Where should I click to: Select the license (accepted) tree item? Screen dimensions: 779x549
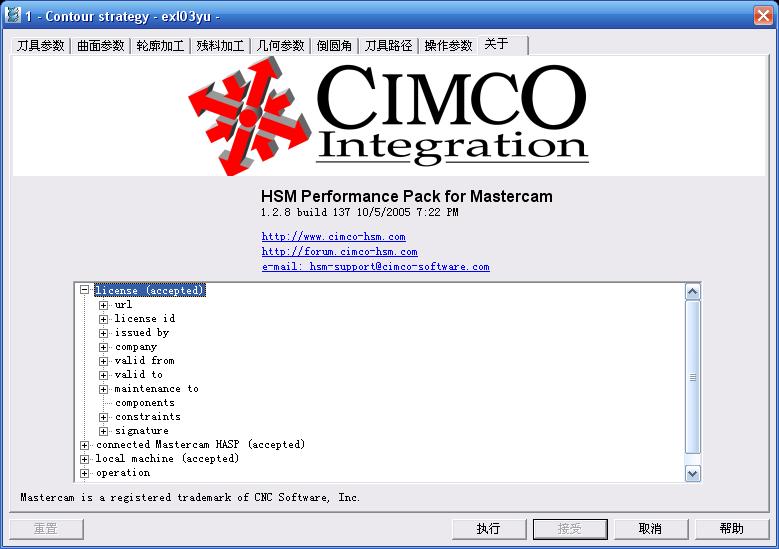(x=150, y=290)
